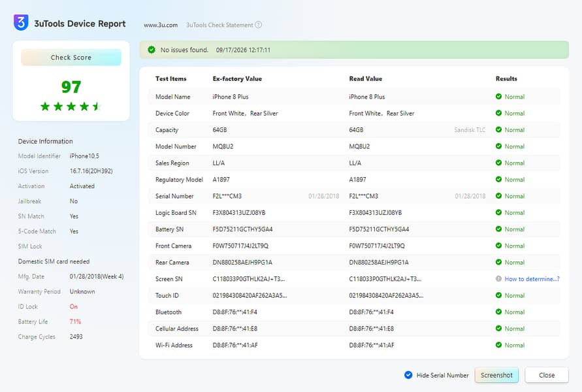Click the Capacity Normal check icon
Screen dimensions: 582x392
pos(498,129)
